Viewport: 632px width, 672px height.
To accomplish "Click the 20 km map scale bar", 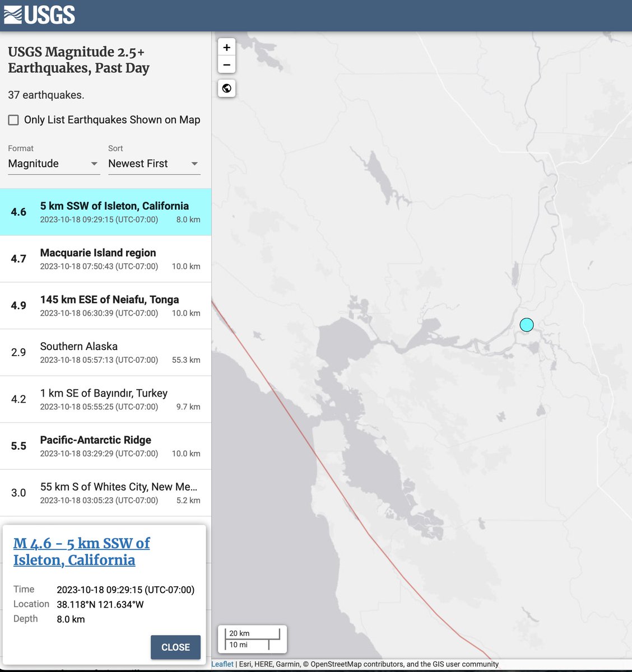I will (x=252, y=633).
